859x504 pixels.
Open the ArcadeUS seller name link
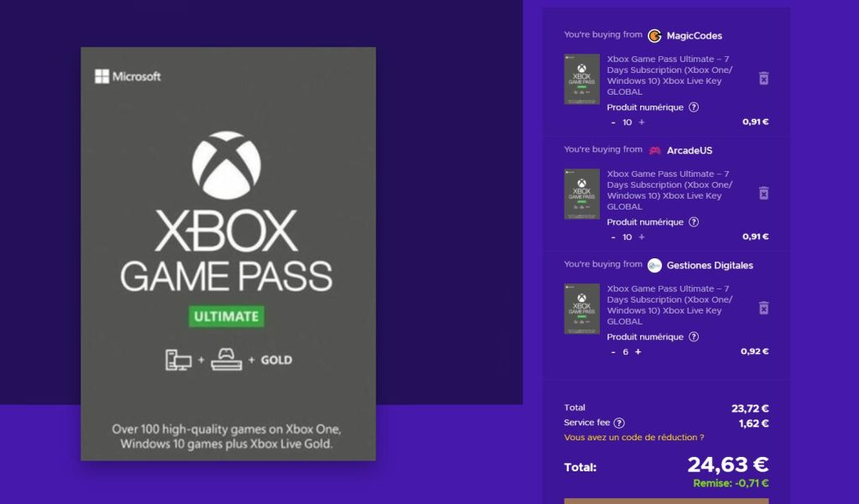pyautogui.click(x=690, y=151)
